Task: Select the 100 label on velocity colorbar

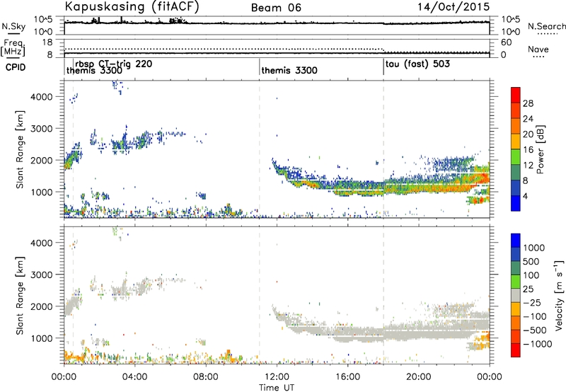Action: pos(533,275)
